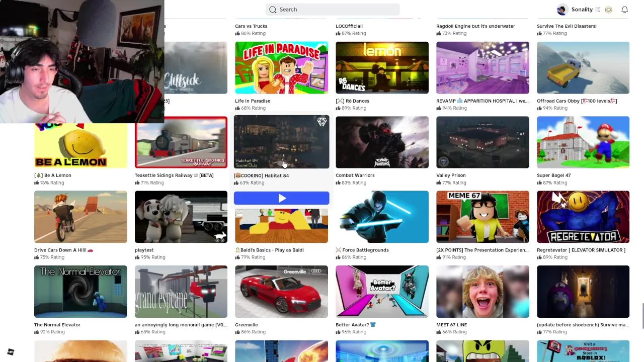
Task: Click the streamer webcam overlay
Action: point(82,61)
